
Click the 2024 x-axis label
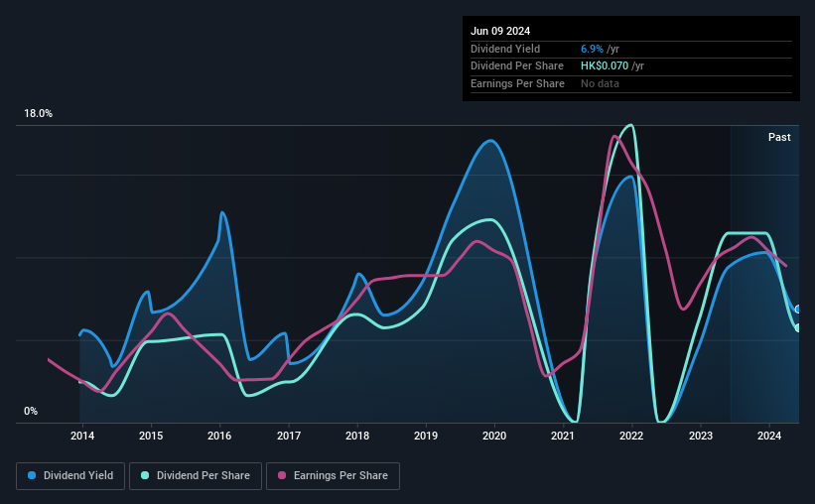pyautogui.click(x=769, y=436)
